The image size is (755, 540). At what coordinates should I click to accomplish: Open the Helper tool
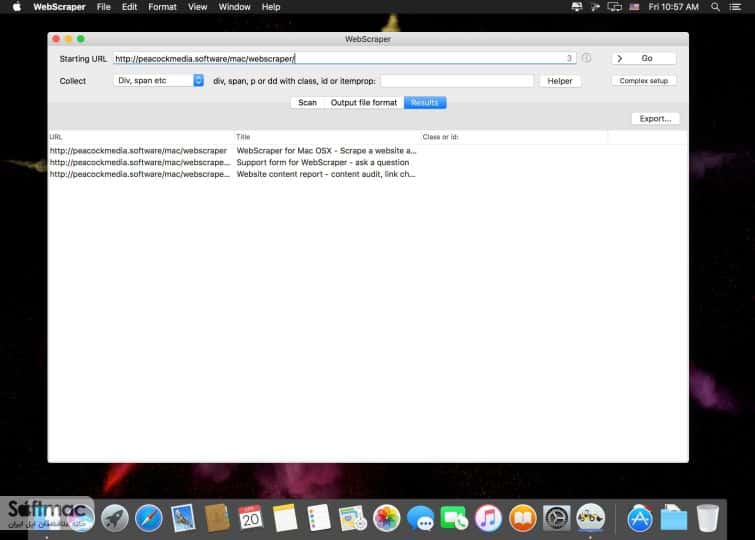click(560, 81)
